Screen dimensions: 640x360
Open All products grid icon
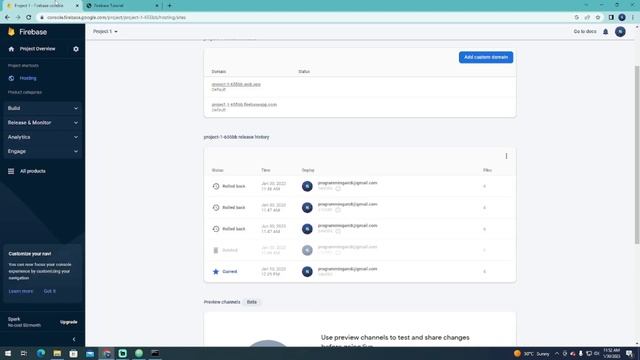11,171
